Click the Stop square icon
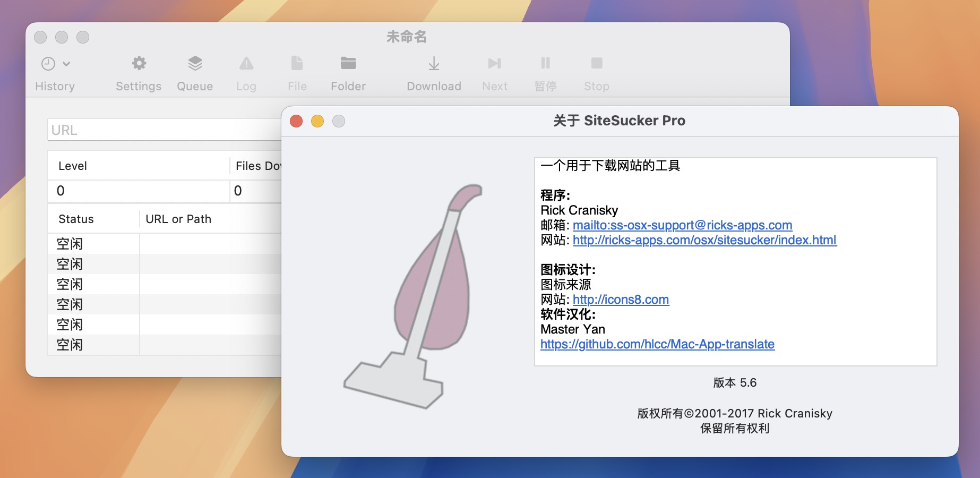Viewport: 980px width, 478px height. (597, 63)
